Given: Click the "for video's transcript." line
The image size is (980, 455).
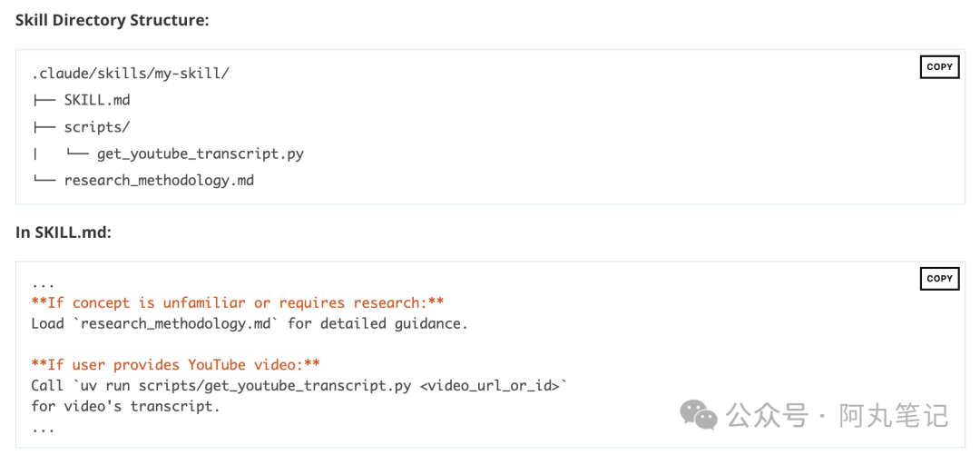Looking at the screenshot, I should pos(125,407).
